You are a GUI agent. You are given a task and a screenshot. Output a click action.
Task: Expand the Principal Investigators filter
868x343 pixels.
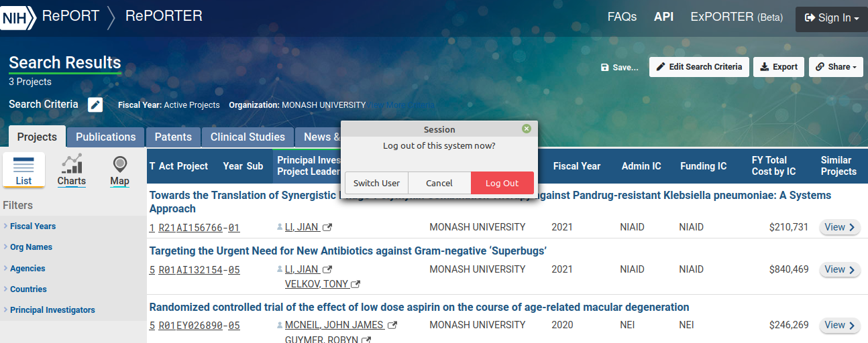point(52,310)
